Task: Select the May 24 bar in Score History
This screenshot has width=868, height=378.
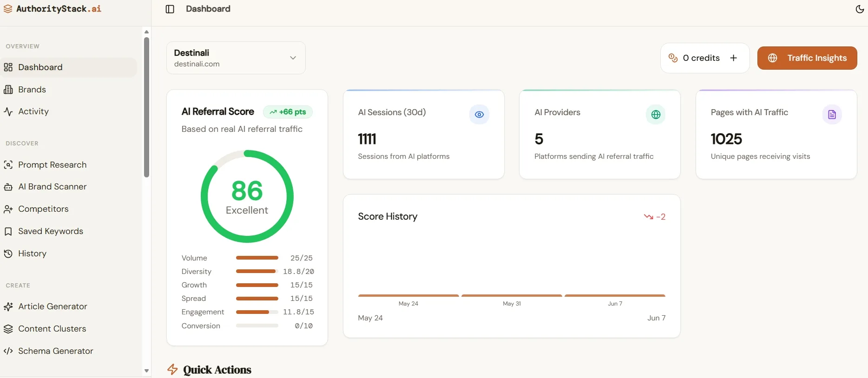Action: pos(408,295)
